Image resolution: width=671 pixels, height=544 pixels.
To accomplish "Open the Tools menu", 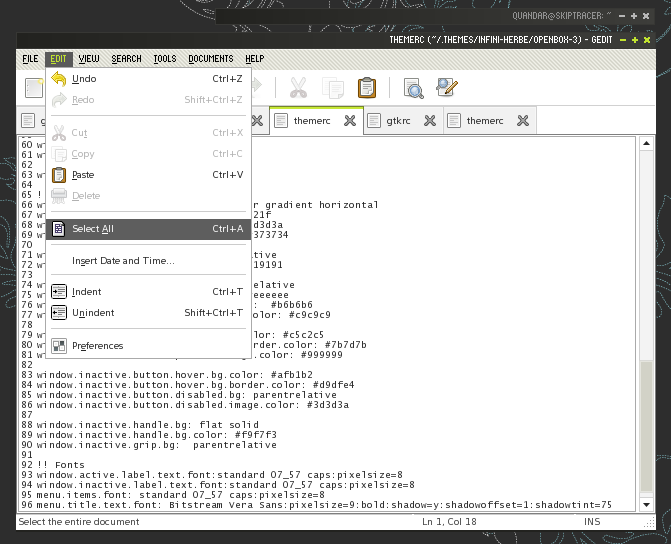I will point(165,59).
